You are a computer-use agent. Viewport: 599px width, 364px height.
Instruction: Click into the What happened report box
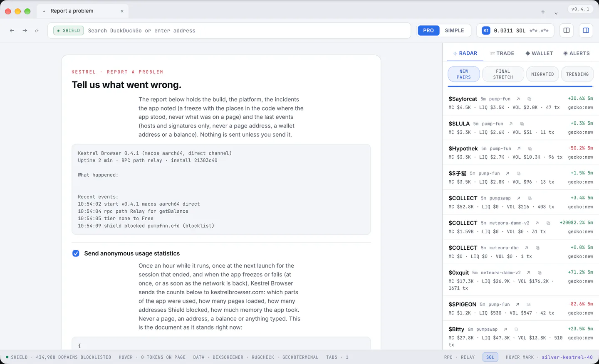coord(221,189)
